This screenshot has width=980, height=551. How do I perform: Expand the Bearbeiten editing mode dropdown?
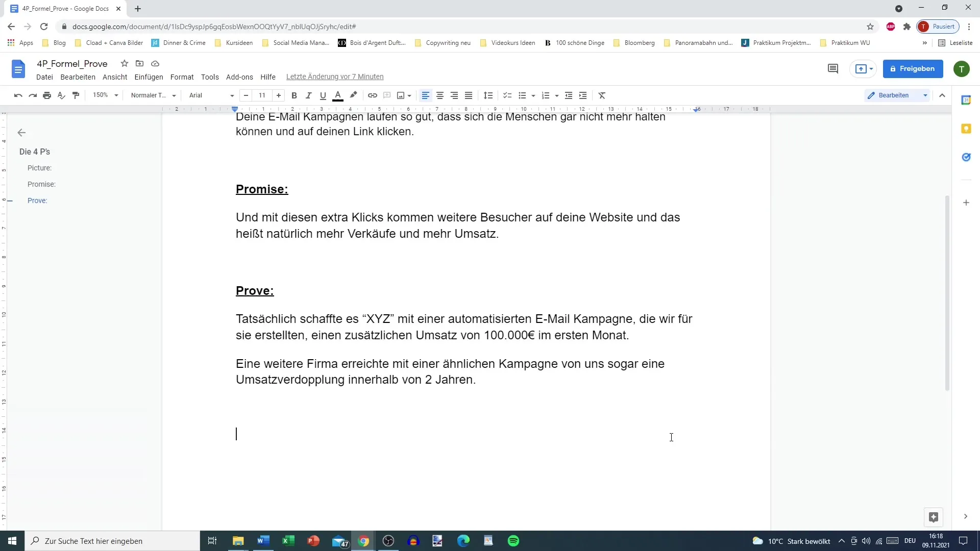click(x=925, y=95)
